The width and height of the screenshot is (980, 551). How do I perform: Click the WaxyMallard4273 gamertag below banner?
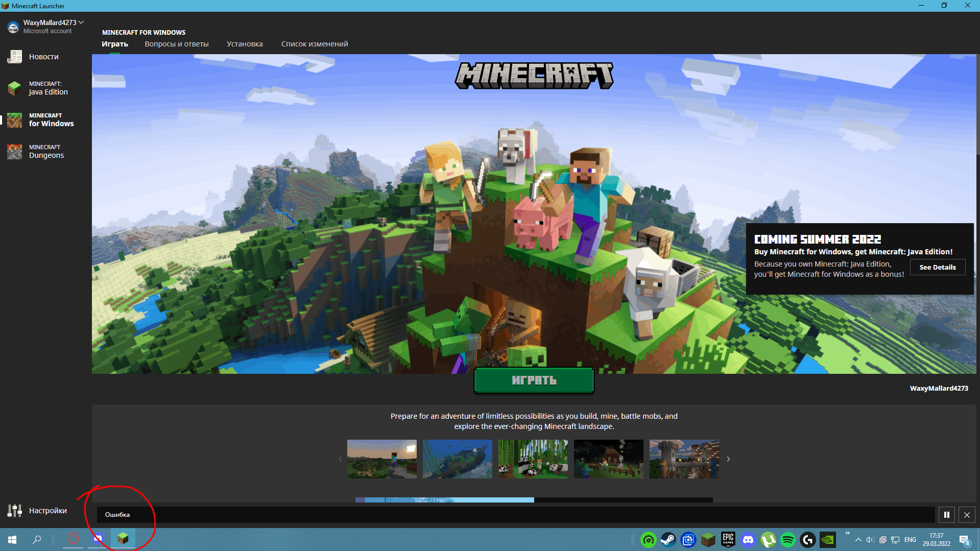tap(939, 389)
